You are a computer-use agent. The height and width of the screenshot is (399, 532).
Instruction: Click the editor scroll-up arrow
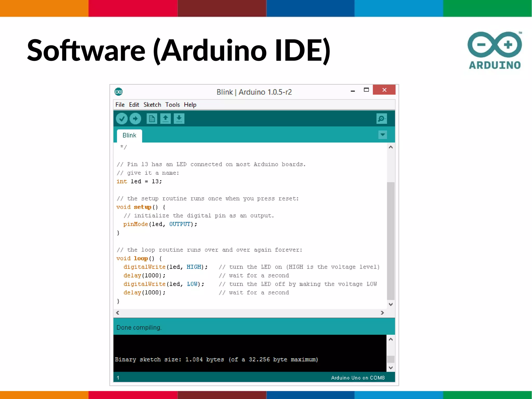[x=391, y=147]
